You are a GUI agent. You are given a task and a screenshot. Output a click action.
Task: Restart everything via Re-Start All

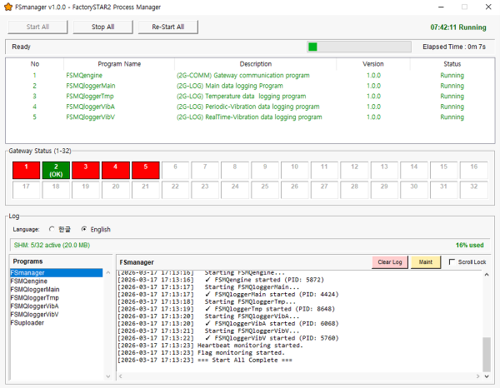(x=168, y=27)
